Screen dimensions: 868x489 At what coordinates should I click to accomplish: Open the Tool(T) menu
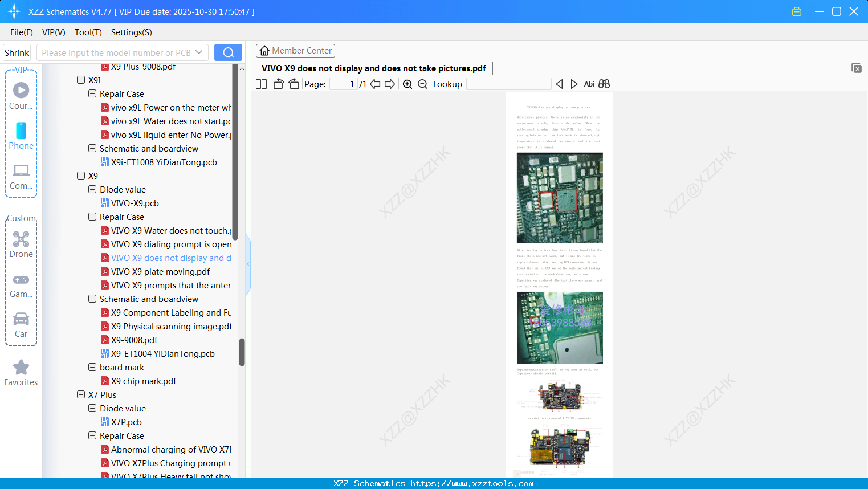click(88, 32)
